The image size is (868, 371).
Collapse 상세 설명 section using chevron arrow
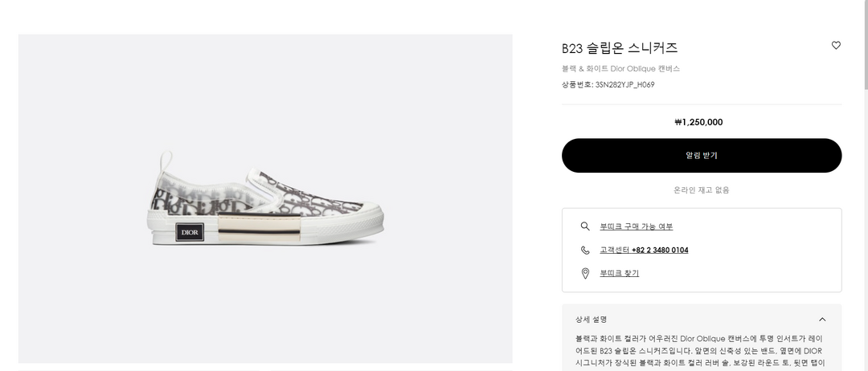[821, 320]
